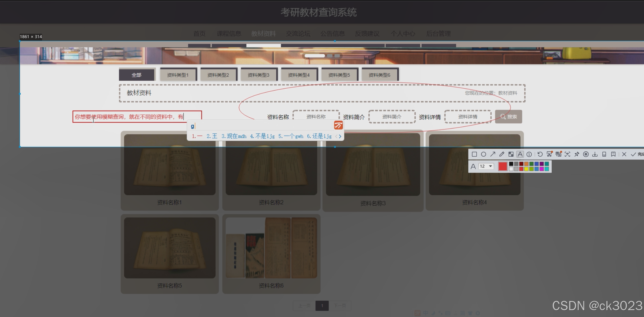Cancel the screenshot with X button
The height and width of the screenshot is (317, 644).
[624, 154]
